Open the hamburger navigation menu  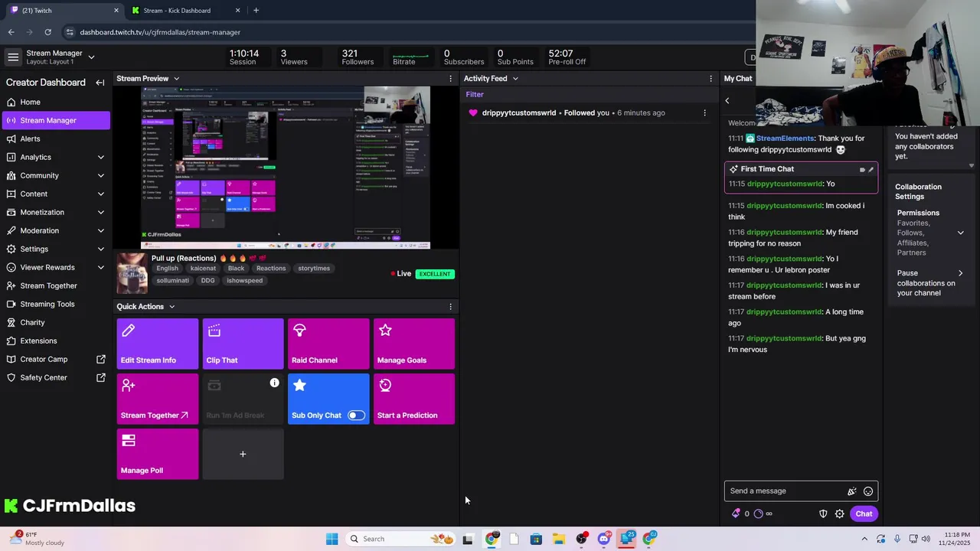[13, 57]
